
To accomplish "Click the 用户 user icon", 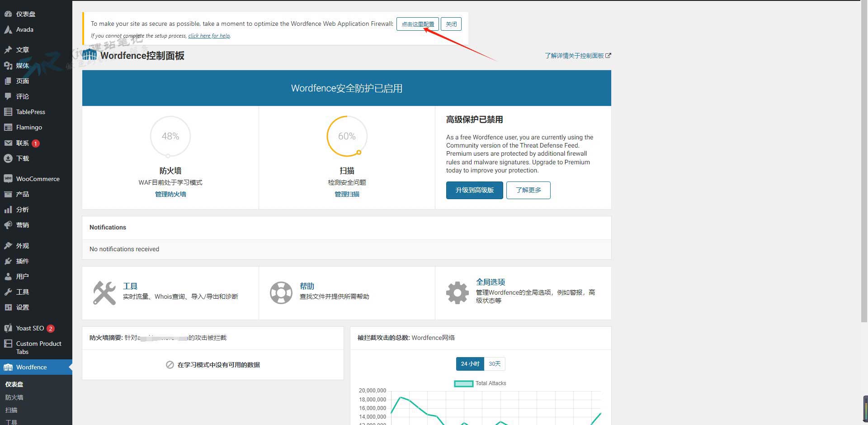I will (x=8, y=277).
